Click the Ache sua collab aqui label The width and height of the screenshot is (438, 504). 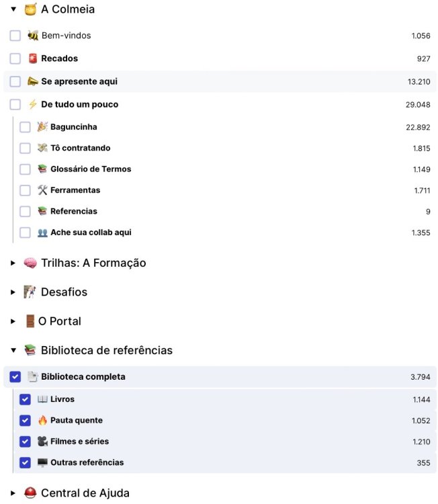91,233
